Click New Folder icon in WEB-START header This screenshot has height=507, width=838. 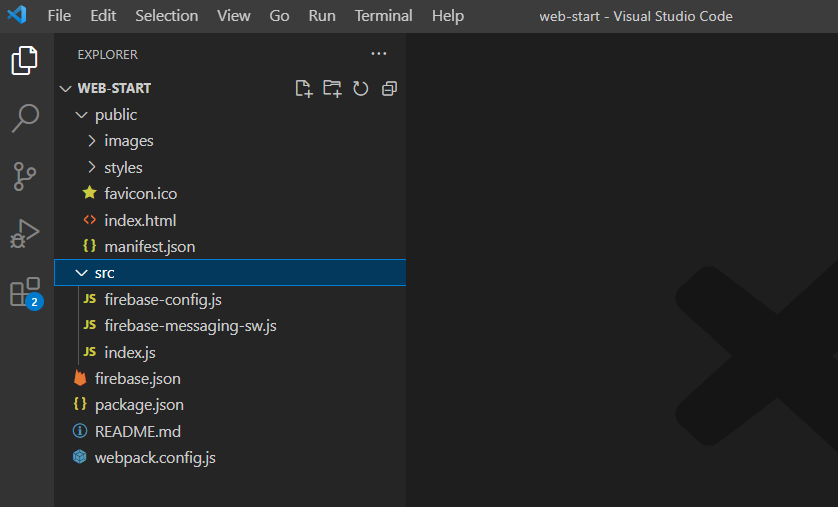(x=332, y=88)
